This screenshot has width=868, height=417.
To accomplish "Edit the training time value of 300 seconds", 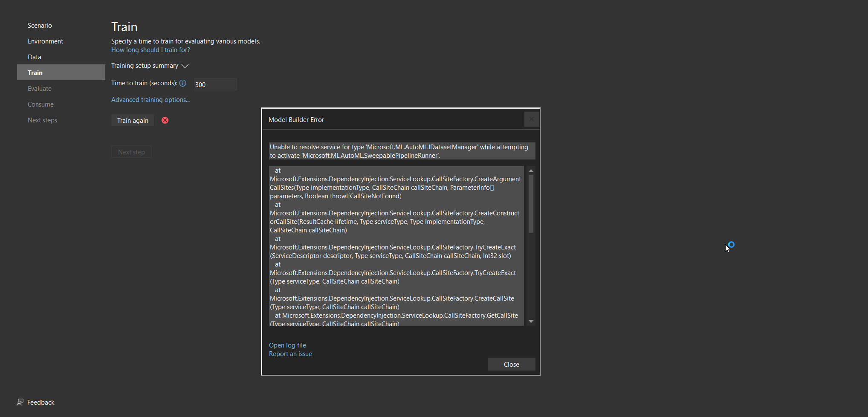I will pos(214,84).
